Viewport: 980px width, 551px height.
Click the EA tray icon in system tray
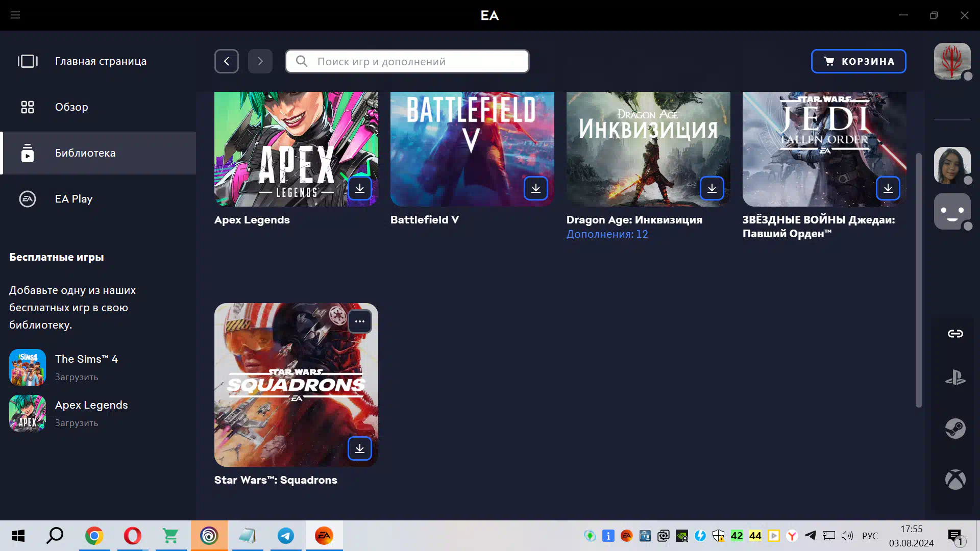[627, 536]
